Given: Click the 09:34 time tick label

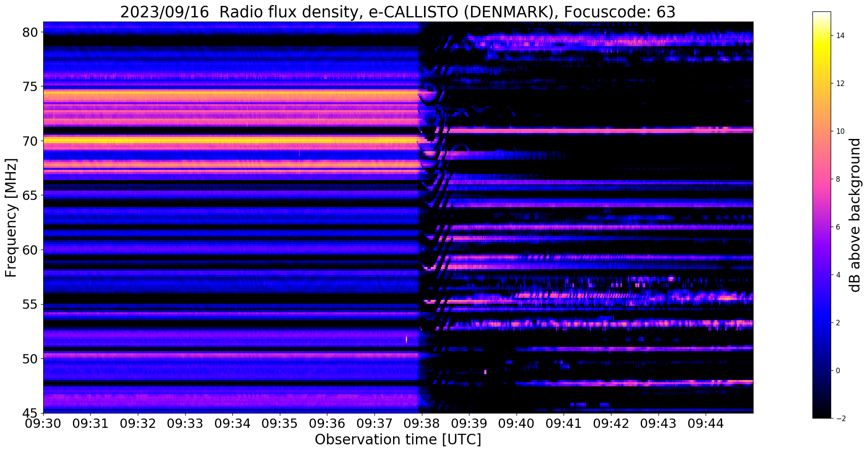Looking at the screenshot, I should tap(232, 423).
